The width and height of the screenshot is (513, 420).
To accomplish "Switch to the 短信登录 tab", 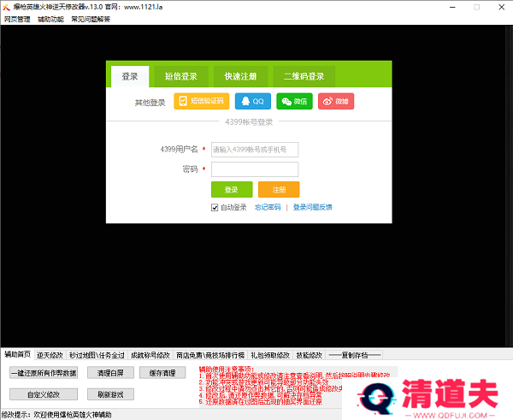I will point(181,76).
